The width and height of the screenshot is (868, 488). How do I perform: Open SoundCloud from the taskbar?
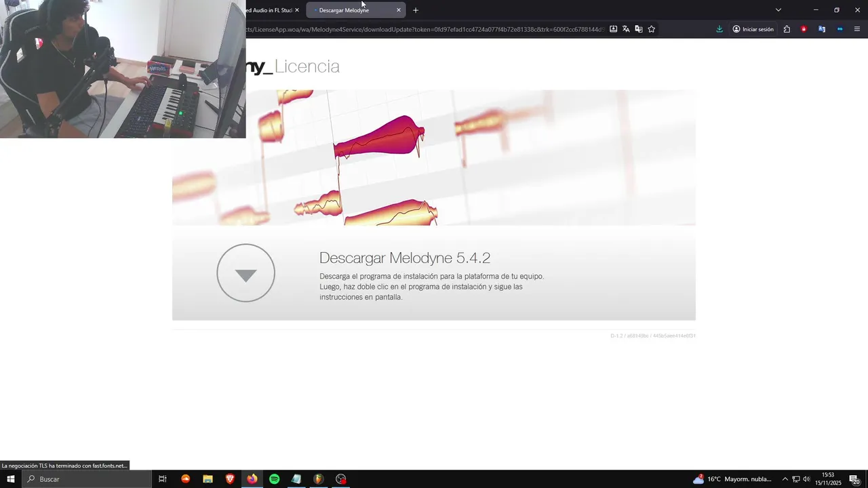pyautogui.click(x=186, y=479)
